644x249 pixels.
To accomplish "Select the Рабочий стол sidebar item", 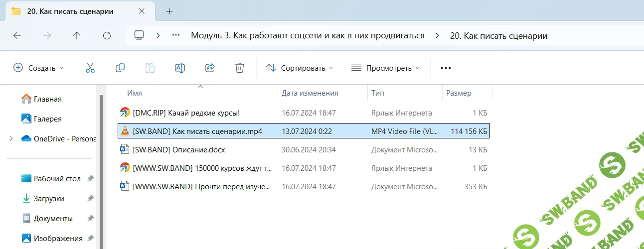I will point(57,179).
